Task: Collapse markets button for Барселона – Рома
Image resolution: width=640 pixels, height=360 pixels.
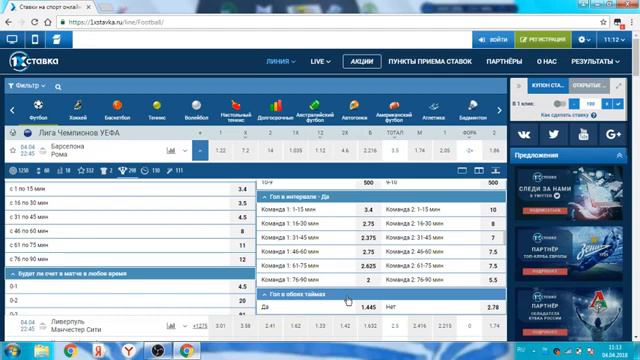Action: pyautogui.click(x=200, y=151)
